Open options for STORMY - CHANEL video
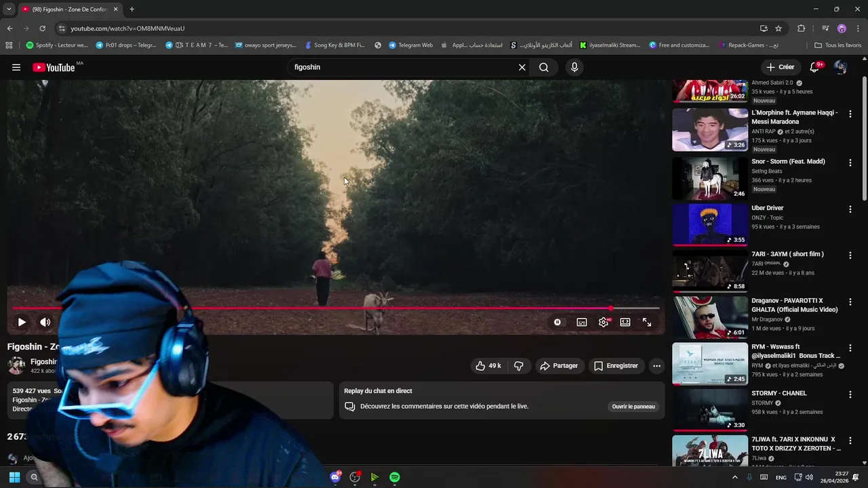The image size is (868, 488). click(850, 394)
